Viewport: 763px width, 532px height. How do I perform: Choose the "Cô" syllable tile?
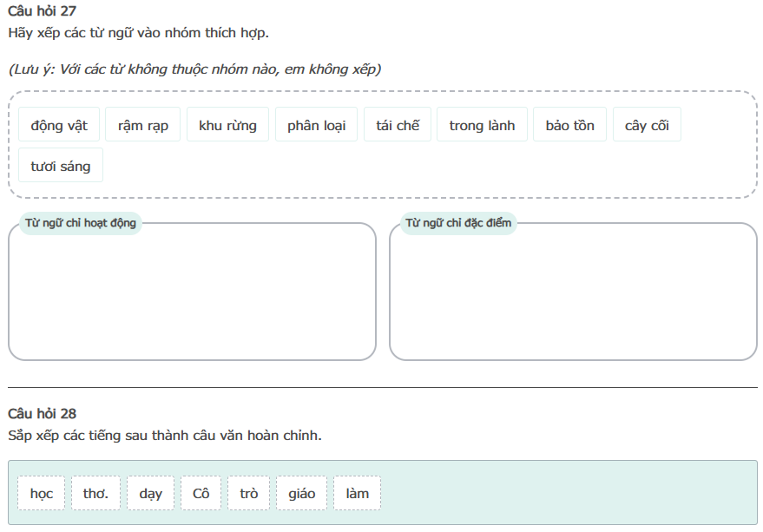(x=201, y=493)
